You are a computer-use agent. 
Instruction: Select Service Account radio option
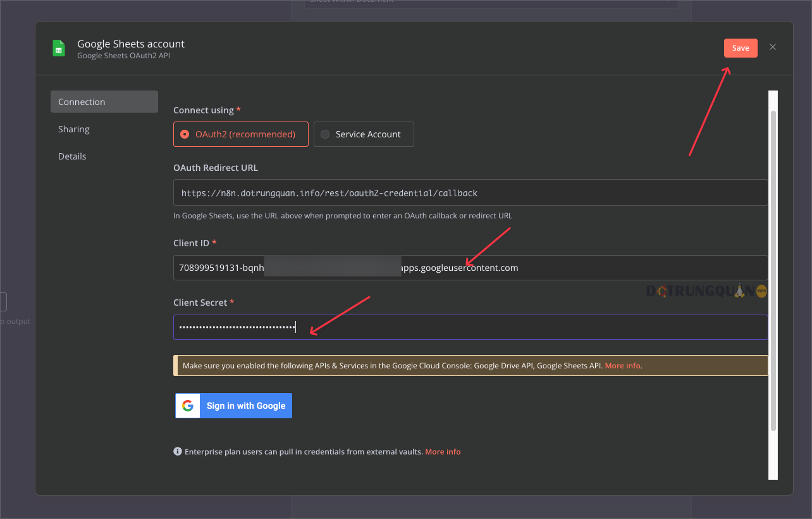tap(364, 134)
